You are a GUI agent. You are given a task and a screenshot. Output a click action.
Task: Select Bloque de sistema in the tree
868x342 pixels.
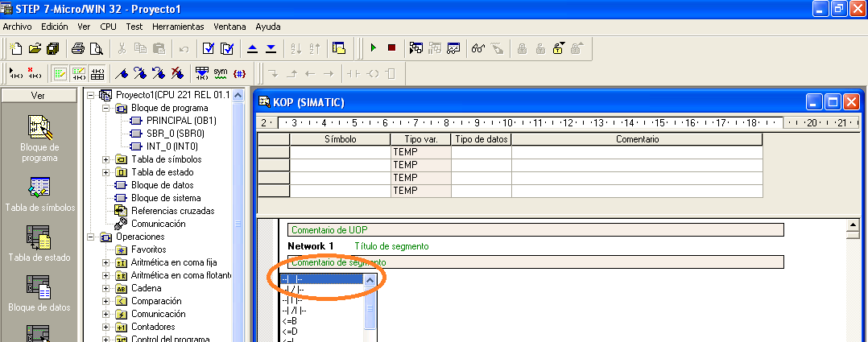(166, 198)
